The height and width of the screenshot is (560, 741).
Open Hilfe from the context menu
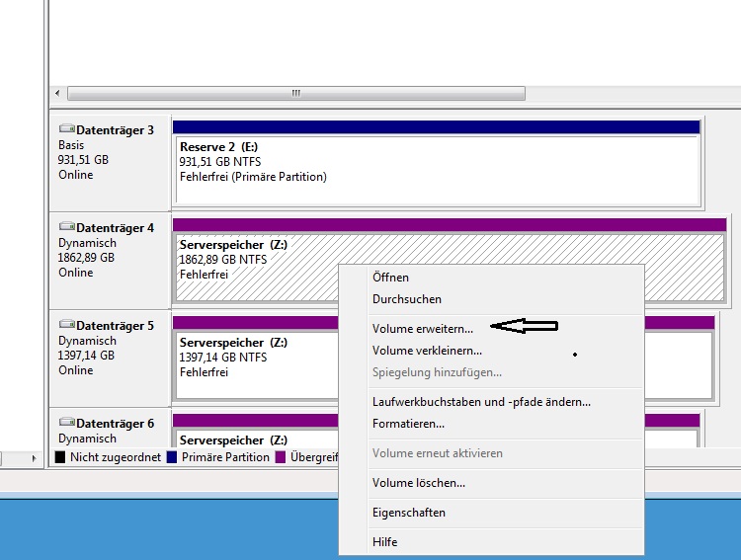point(384,542)
